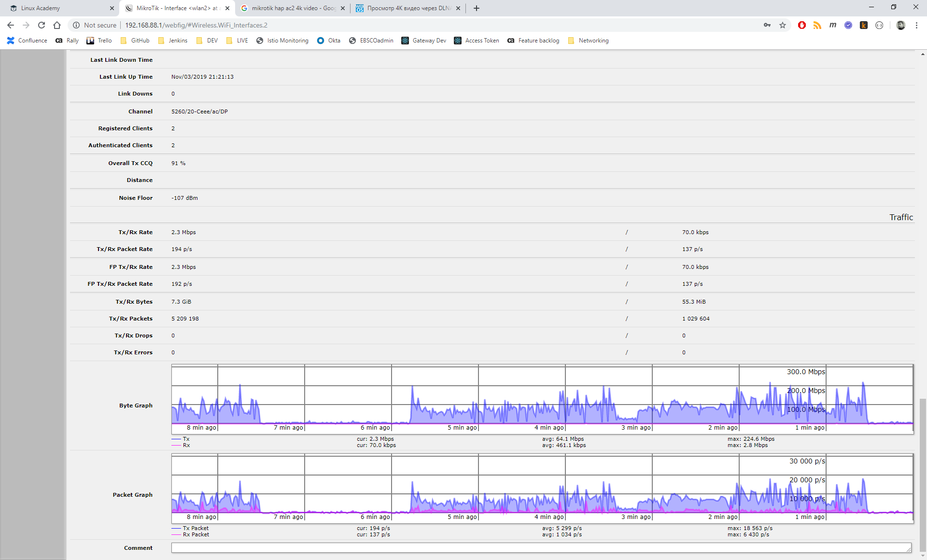The height and width of the screenshot is (560, 927).
Task: Click the Opera extension icon
Action: [802, 25]
